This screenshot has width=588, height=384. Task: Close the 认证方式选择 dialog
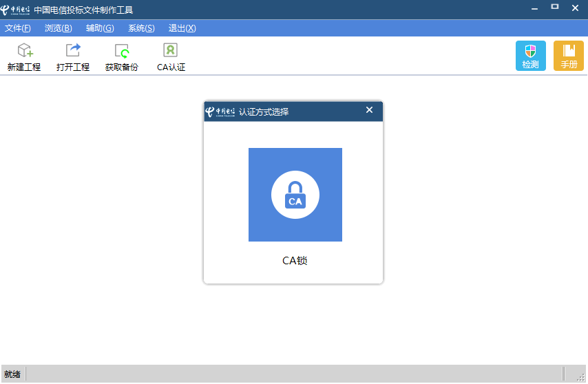pyautogui.click(x=369, y=110)
